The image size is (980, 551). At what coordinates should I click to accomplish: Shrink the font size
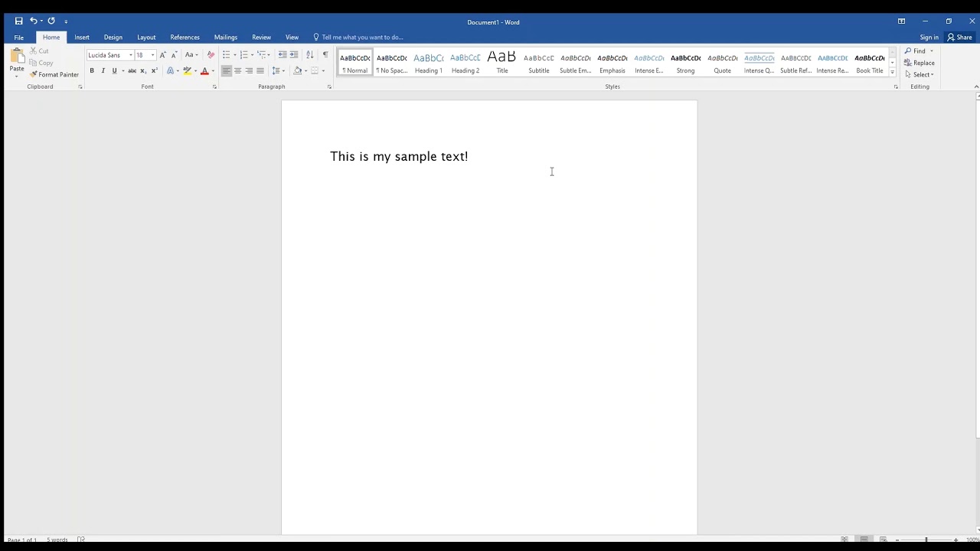point(174,55)
